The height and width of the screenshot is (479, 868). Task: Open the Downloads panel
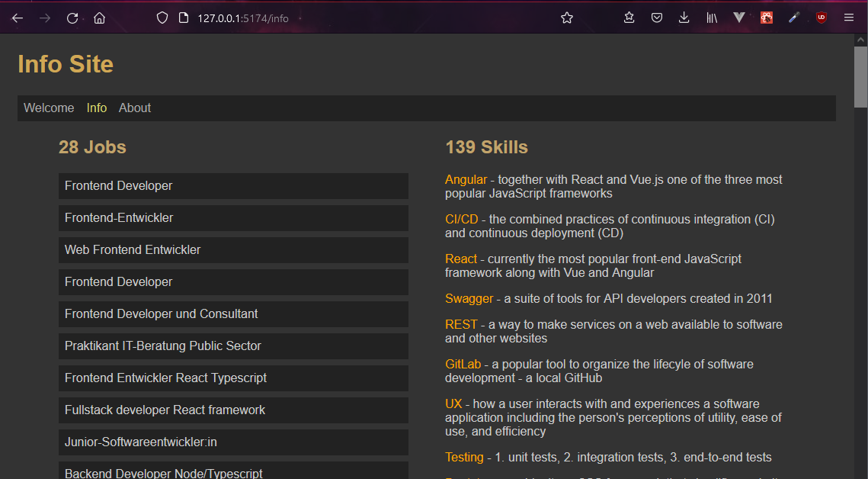684,18
